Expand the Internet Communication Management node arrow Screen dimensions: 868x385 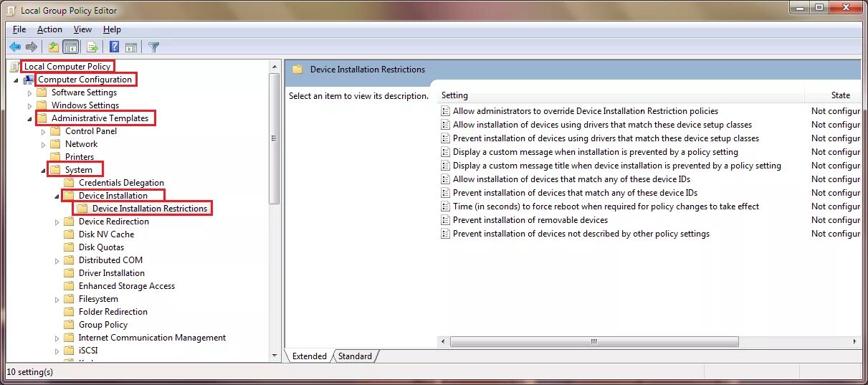click(x=57, y=338)
